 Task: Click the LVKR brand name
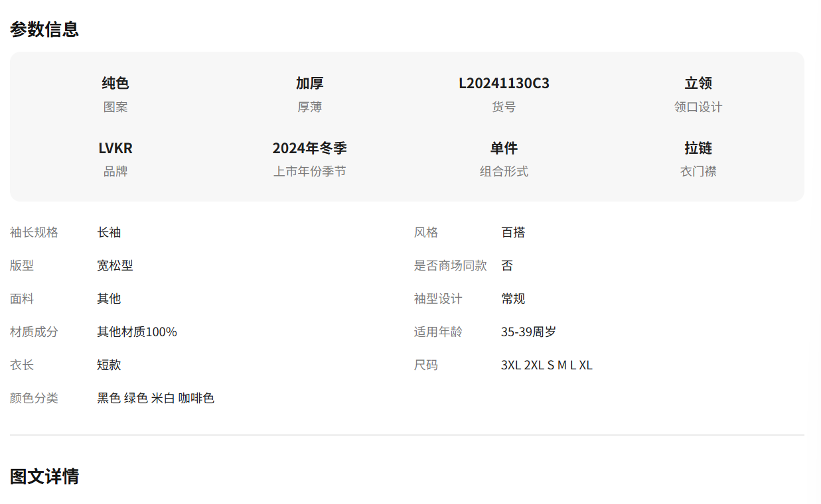tap(115, 148)
